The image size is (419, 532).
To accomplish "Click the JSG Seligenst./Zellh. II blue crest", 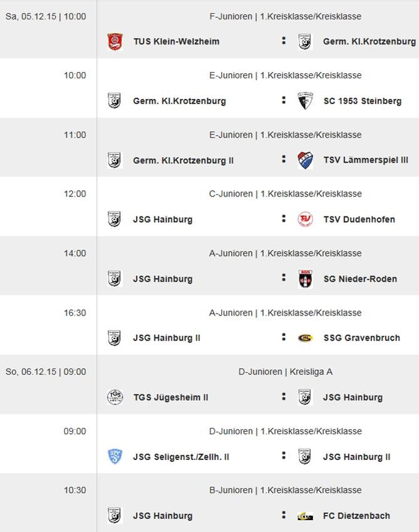I will [115, 457].
